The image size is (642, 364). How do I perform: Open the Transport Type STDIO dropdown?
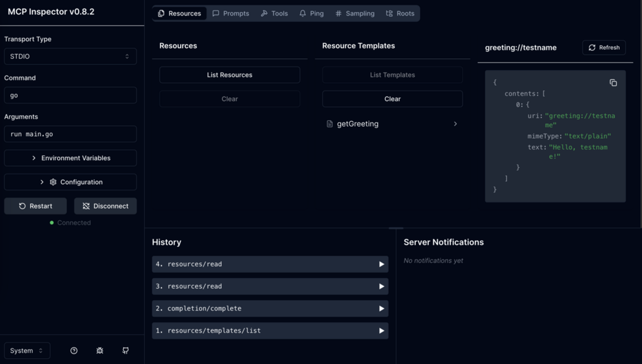pos(70,56)
